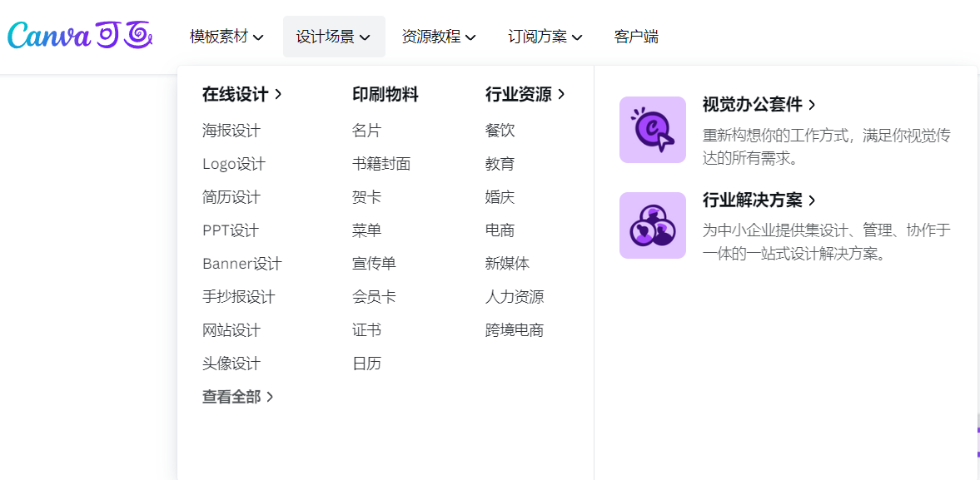Viewport: 980px width, 480px height.
Task: Click 查看全部 to see all designs
Action: (x=238, y=397)
